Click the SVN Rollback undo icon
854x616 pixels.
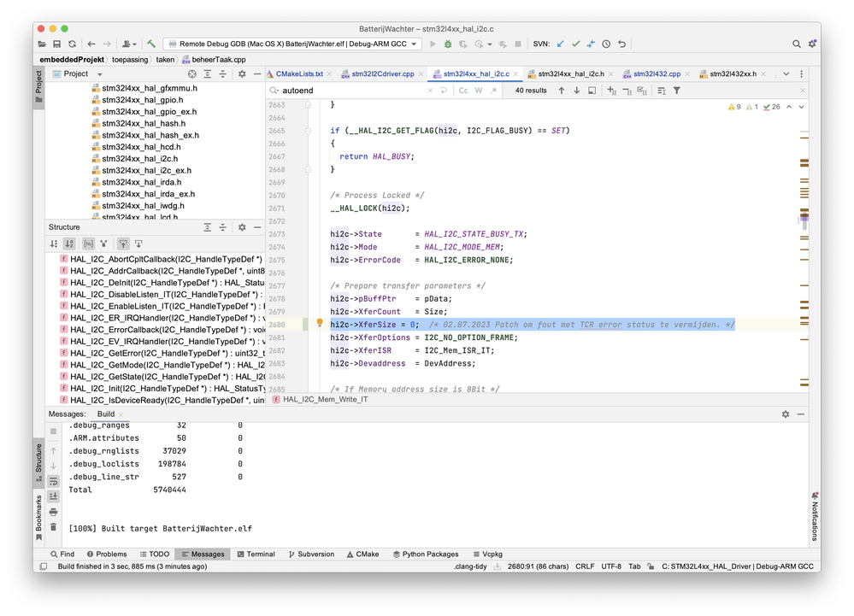pyautogui.click(x=621, y=44)
